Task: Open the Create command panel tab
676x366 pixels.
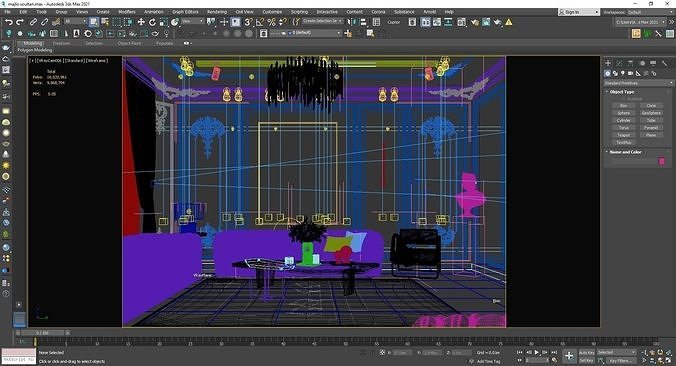Action: (608, 63)
